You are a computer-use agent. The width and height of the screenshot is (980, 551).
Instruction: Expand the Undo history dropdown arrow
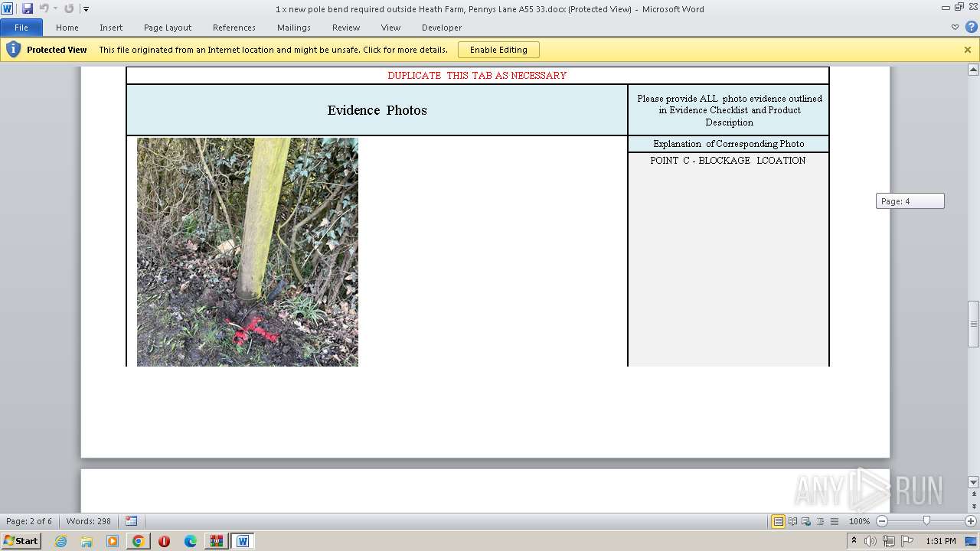click(55, 9)
